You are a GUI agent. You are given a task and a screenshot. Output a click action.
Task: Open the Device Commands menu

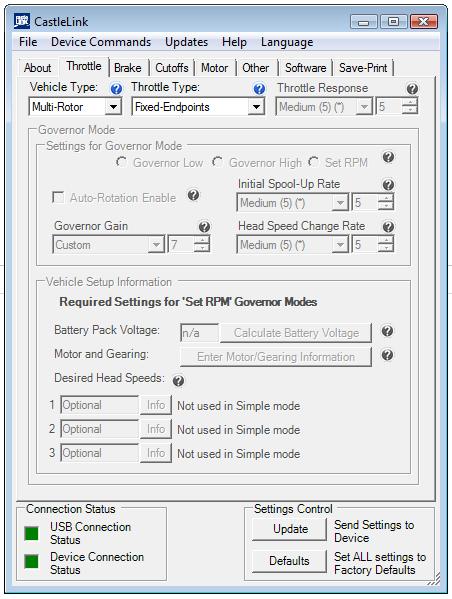point(101,42)
